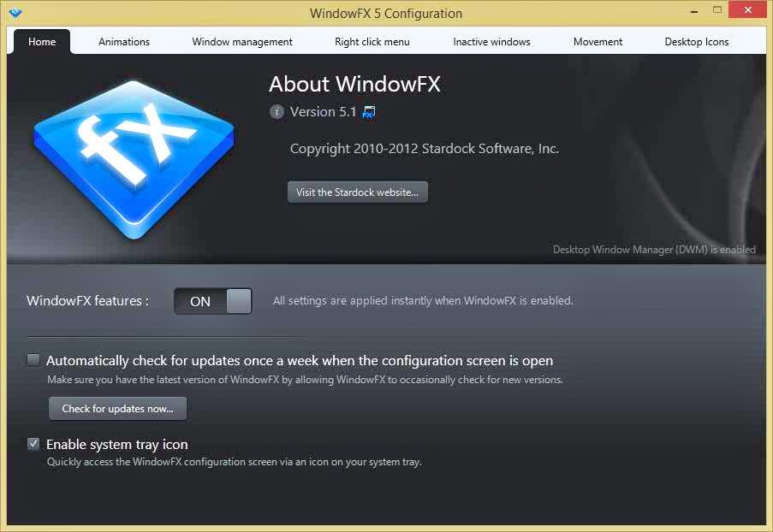Screen dimensions: 773x532
Task: Open the Movement tab
Action: point(598,42)
